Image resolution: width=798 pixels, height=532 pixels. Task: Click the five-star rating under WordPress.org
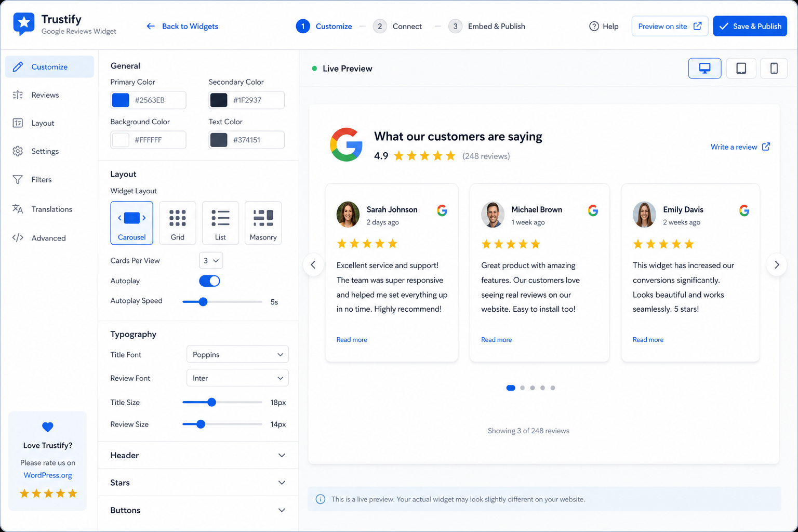coord(48,494)
